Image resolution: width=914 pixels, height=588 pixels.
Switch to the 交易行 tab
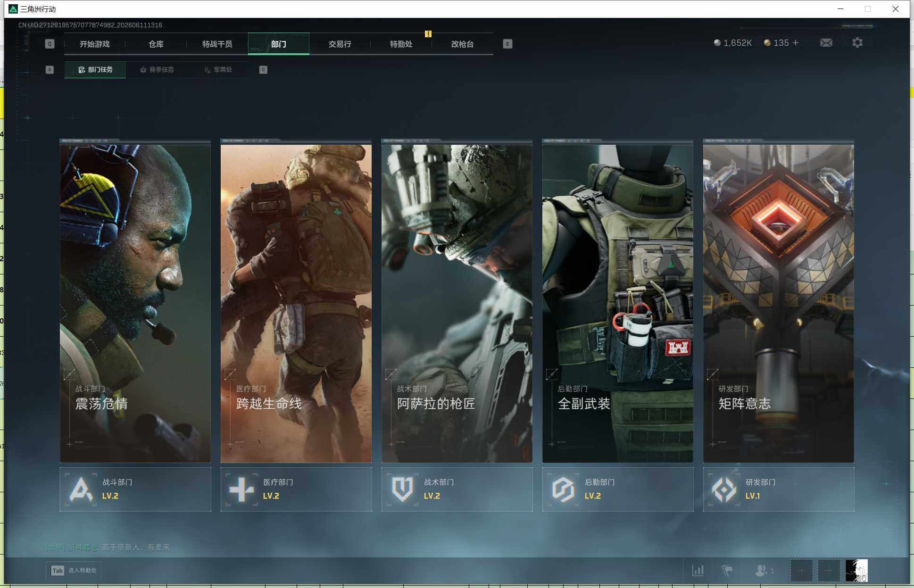[340, 44]
